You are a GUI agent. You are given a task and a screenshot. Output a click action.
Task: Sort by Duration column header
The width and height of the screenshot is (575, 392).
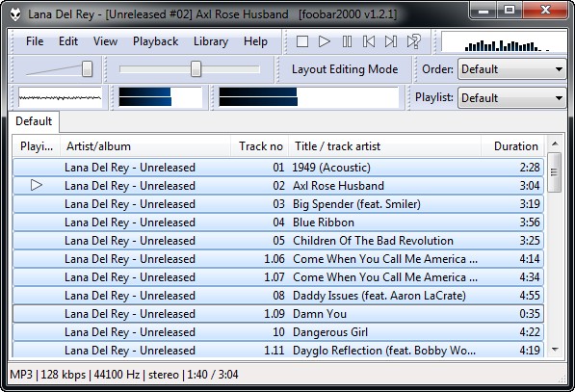(512, 146)
